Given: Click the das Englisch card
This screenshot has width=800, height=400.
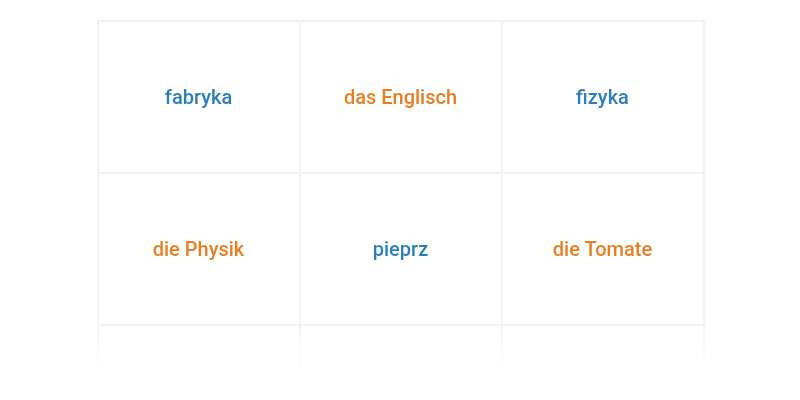Looking at the screenshot, I should (x=401, y=97).
